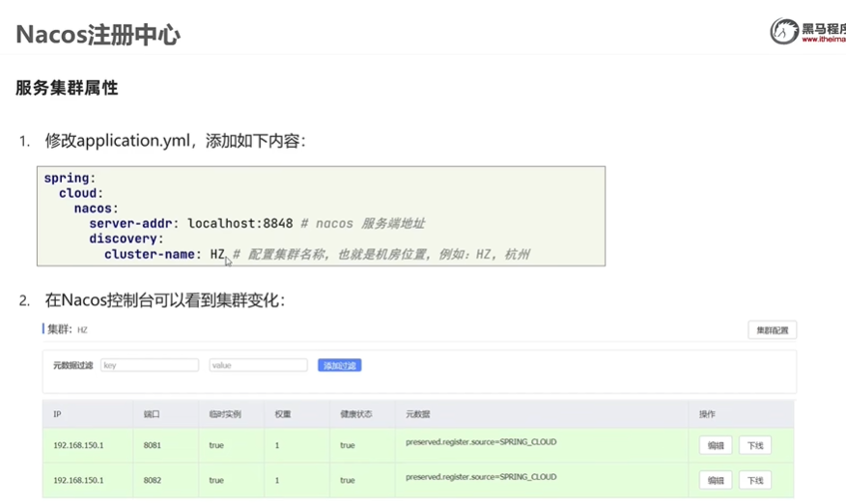Click the port value 8082
This screenshot has width=846, height=504.
tap(153, 480)
